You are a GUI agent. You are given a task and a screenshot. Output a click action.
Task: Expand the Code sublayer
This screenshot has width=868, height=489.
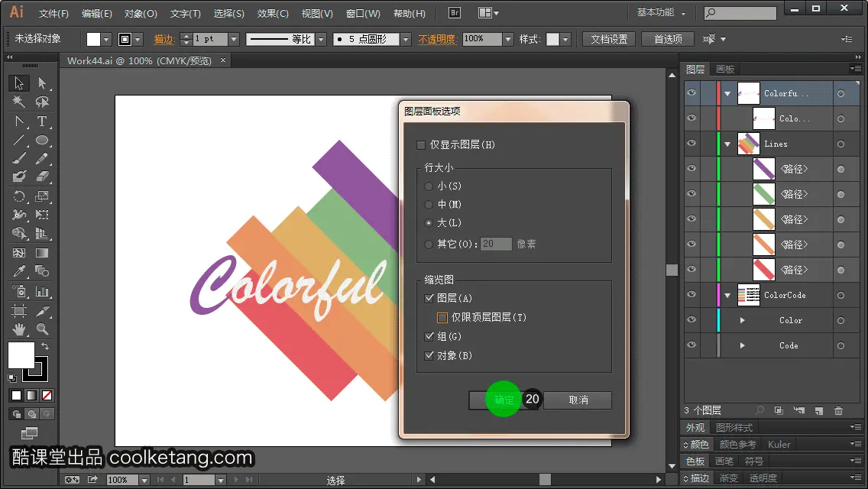click(743, 345)
